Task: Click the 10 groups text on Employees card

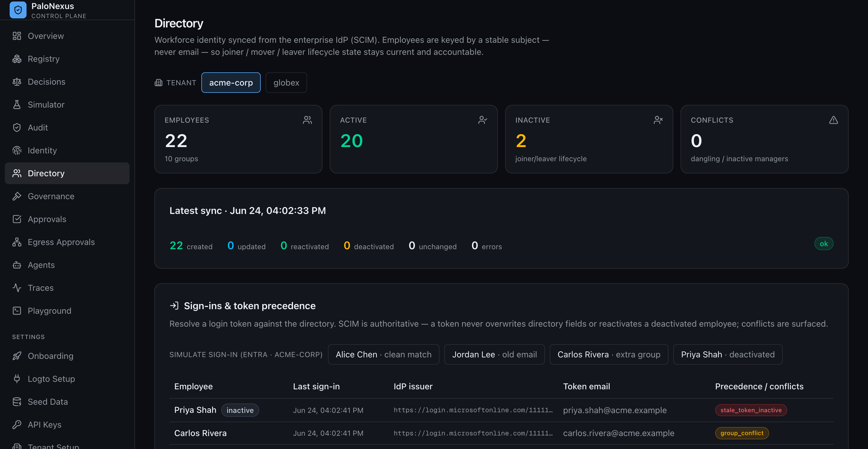Action: click(x=181, y=159)
